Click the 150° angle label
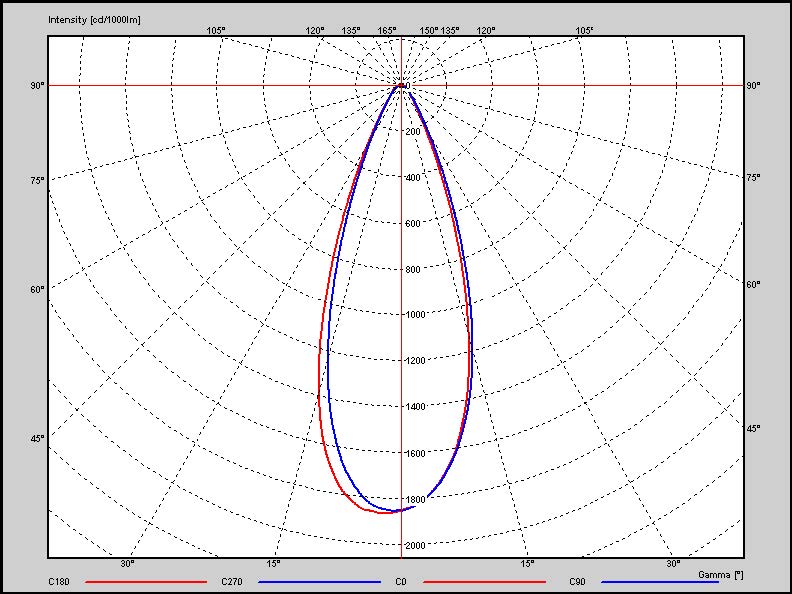 tap(428, 31)
